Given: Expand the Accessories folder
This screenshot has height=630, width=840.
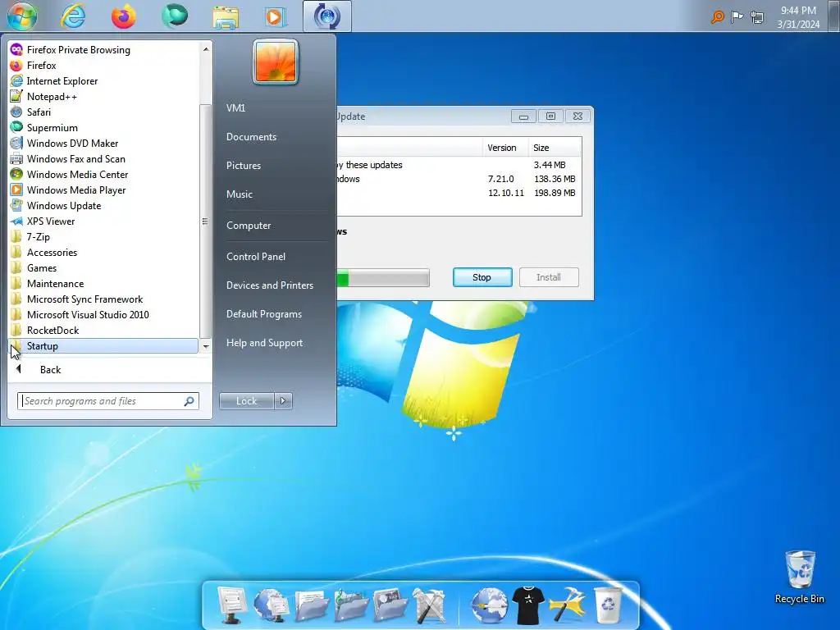Looking at the screenshot, I should click(103, 253).
